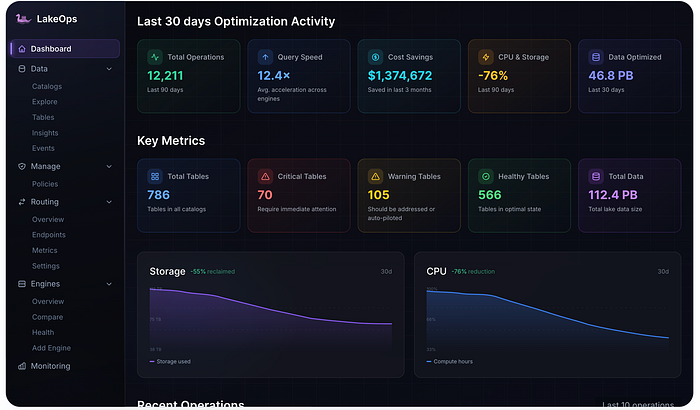Click the Warning Tables yellow triangle icon

tap(375, 176)
